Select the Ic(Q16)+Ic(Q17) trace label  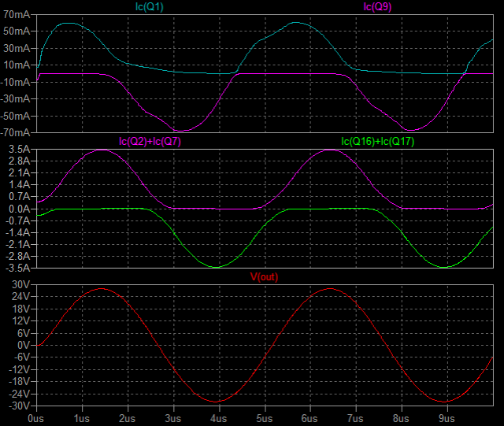point(377,142)
